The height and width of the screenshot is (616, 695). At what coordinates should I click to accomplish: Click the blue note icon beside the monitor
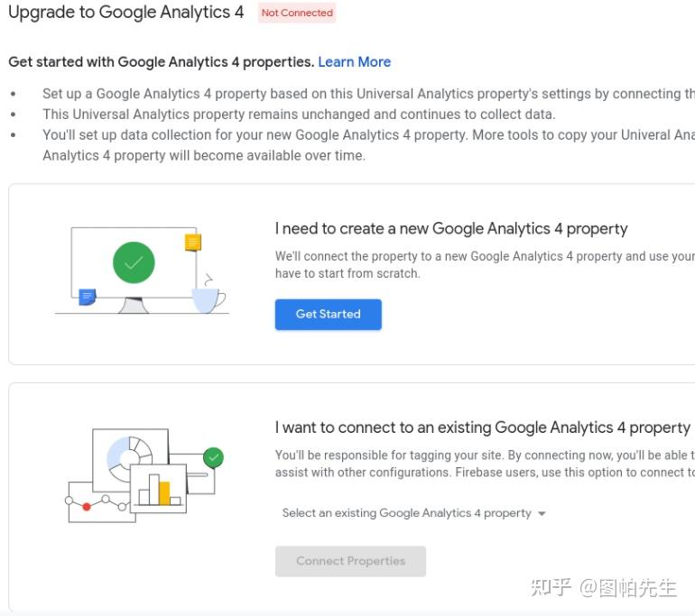tap(88, 296)
